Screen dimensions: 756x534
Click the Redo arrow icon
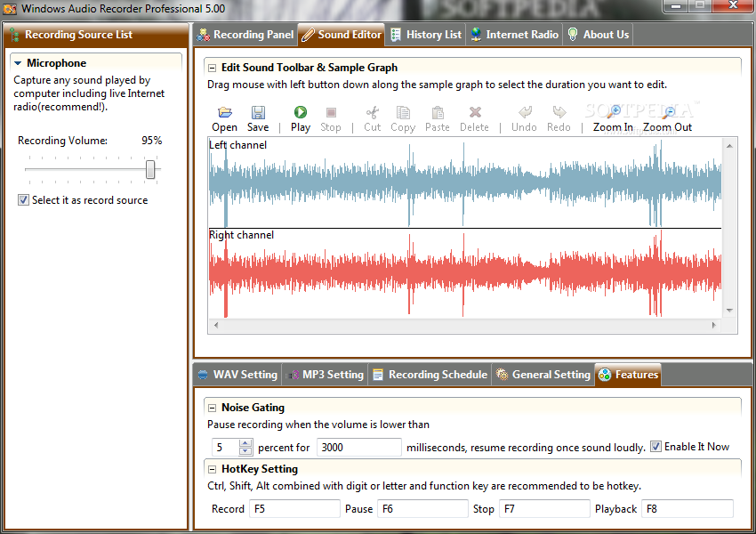pyautogui.click(x=559, y=112)
